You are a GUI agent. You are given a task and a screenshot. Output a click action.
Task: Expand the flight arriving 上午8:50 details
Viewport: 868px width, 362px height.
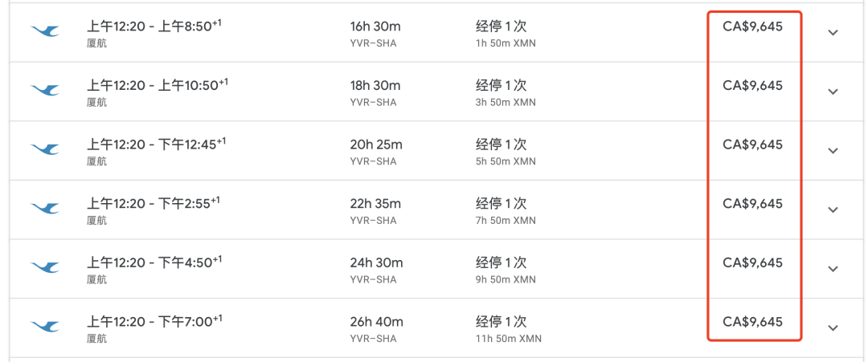(833, 33)
